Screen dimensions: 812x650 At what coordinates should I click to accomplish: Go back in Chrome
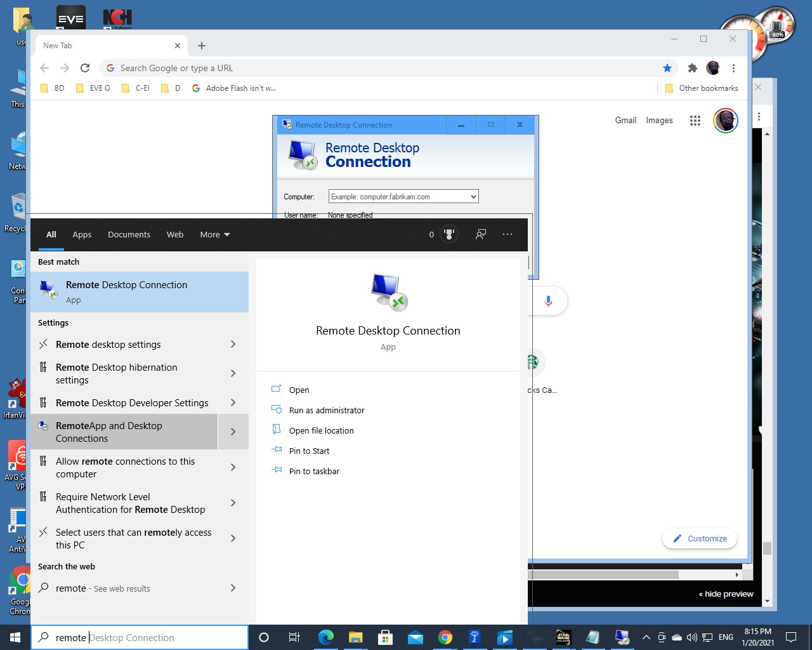tap(44, 68)
